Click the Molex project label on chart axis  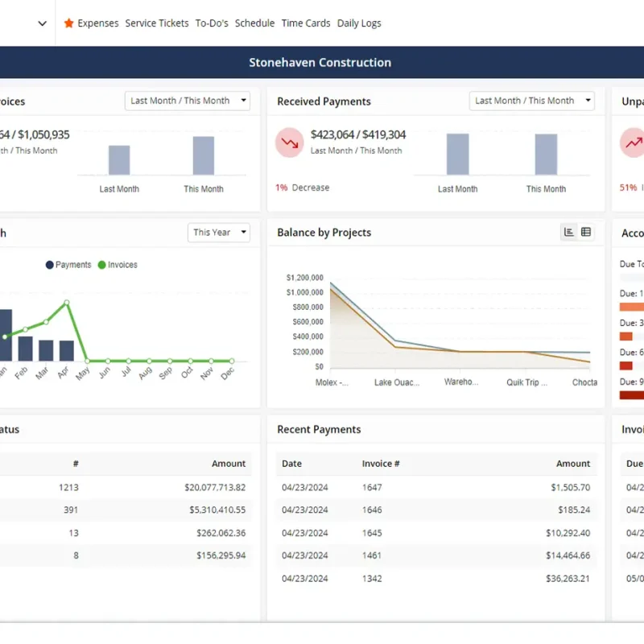(x=332, y=382)
